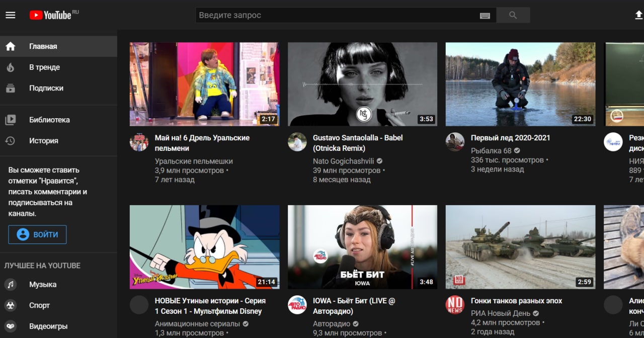This screenshot has height=338, width=644.
Task: Click the gamepad icon beside Видеоигры
Action: click(x=11, y=326)
